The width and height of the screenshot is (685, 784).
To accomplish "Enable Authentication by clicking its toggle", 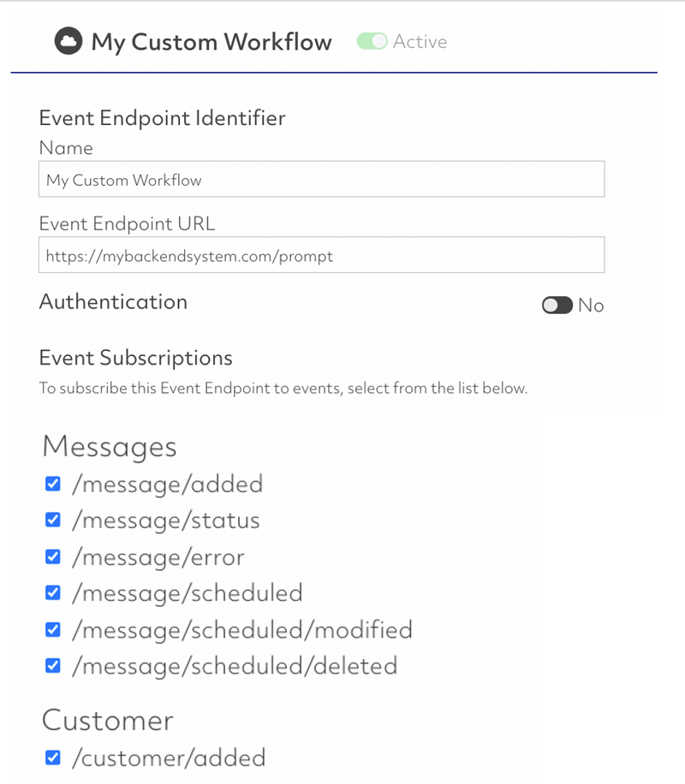I will [557, 305].
